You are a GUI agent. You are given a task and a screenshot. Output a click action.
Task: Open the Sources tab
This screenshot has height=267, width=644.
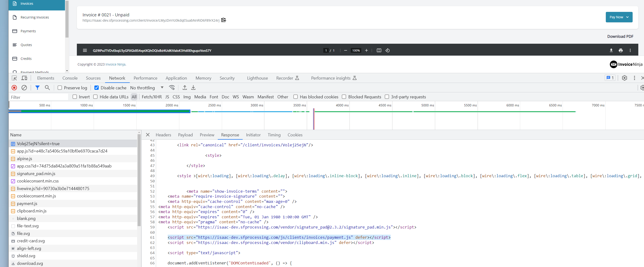point(93,78)
